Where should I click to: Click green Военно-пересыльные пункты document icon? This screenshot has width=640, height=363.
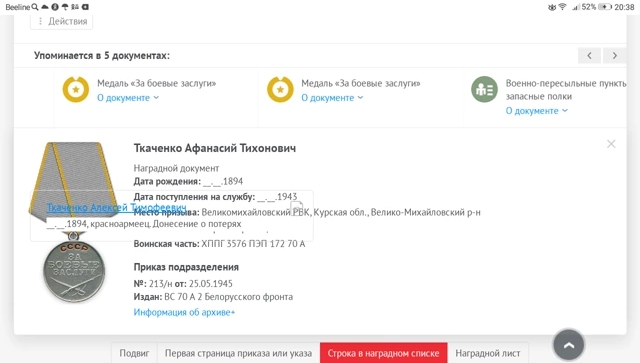pyautogui.click(x=484, y=89)
